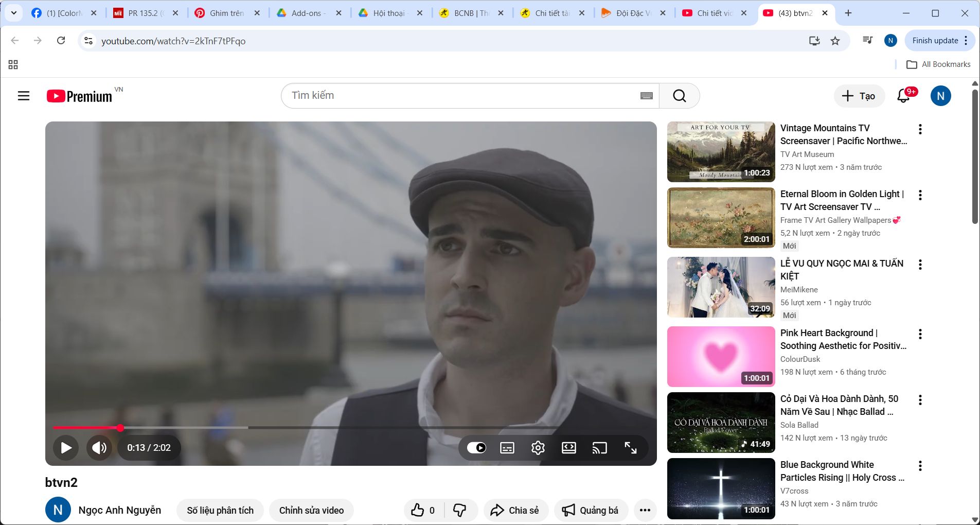Open a new browser tab
The width and height of the screenshot is (980, 525).
[848, 13]
